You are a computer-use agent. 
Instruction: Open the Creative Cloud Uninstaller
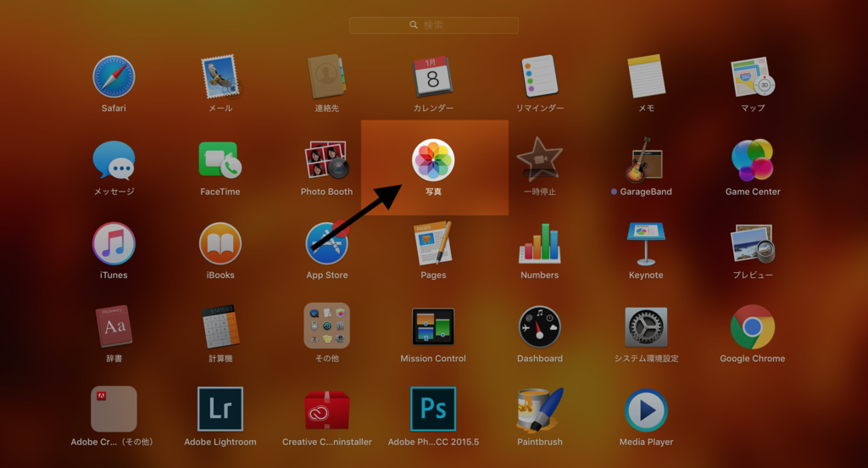pyautogui.click(x=326, y=409)
